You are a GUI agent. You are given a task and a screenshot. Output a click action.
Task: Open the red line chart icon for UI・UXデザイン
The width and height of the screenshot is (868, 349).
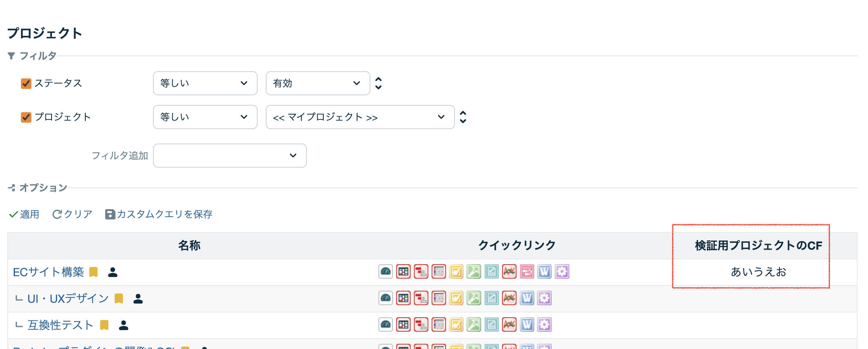[x=509, y=298]
